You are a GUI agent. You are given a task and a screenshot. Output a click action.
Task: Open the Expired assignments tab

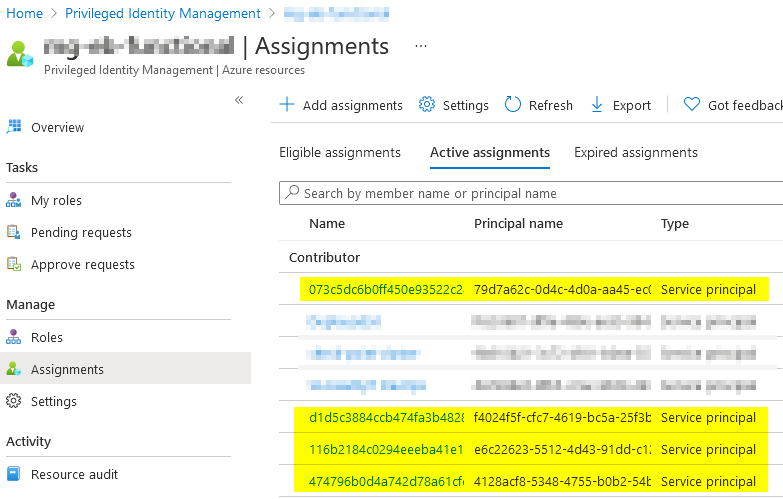(636, 152)
